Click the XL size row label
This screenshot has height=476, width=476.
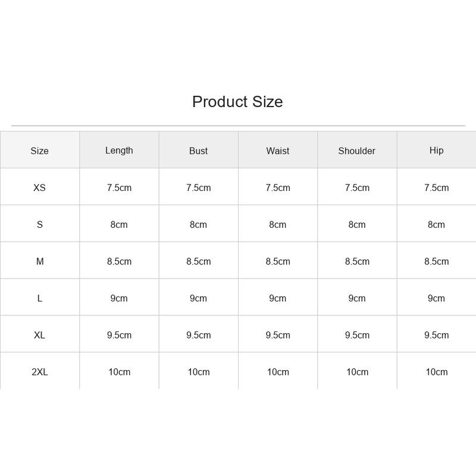(x=39, y=335)
